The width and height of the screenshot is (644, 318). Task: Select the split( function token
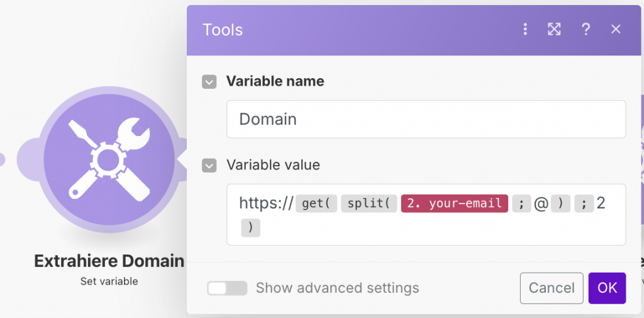369,203
